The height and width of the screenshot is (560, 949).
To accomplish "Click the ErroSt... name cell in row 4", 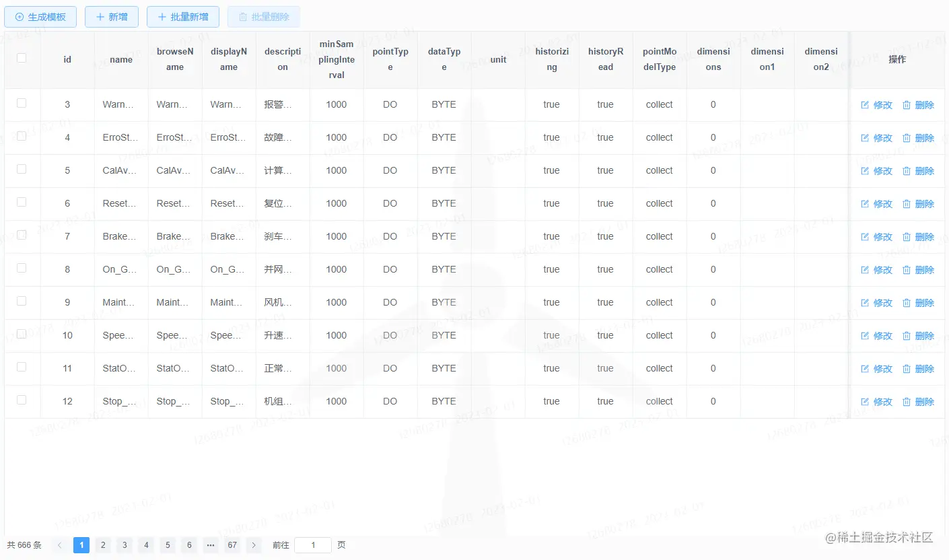I will tap(120, 137).
